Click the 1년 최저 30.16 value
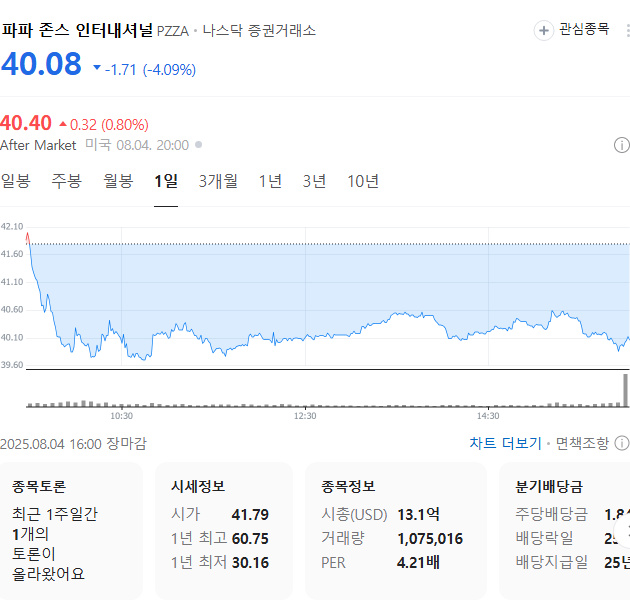 tap(250, 563)
